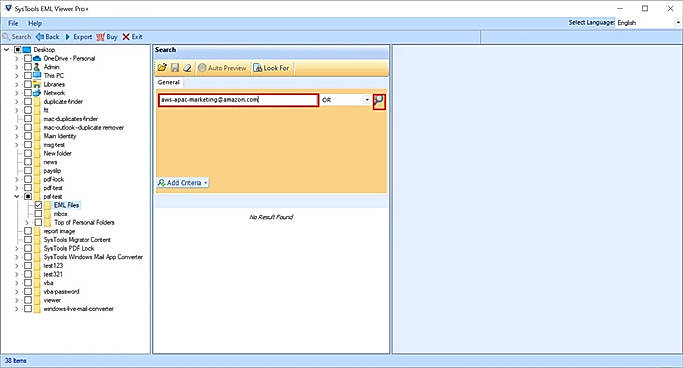Screen dimensions: 683x368
Task: Click the red X Exit button
Action: (x=132, y=37)
